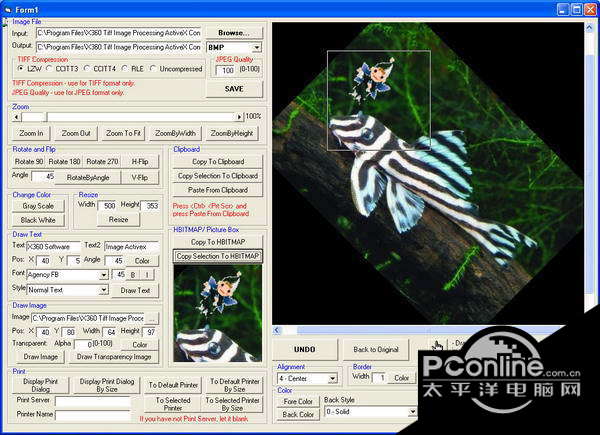The width and height of the screenshot is (600, 435).
Task: Click the zoom slider right arrow
Action: (x=238, y=116)
